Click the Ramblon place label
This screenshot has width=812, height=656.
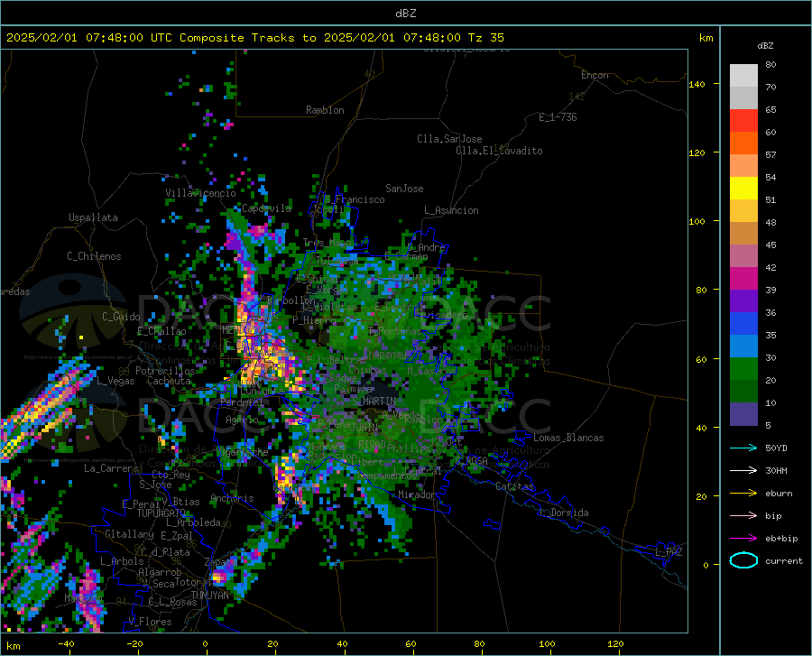click(x=325, y=110)
